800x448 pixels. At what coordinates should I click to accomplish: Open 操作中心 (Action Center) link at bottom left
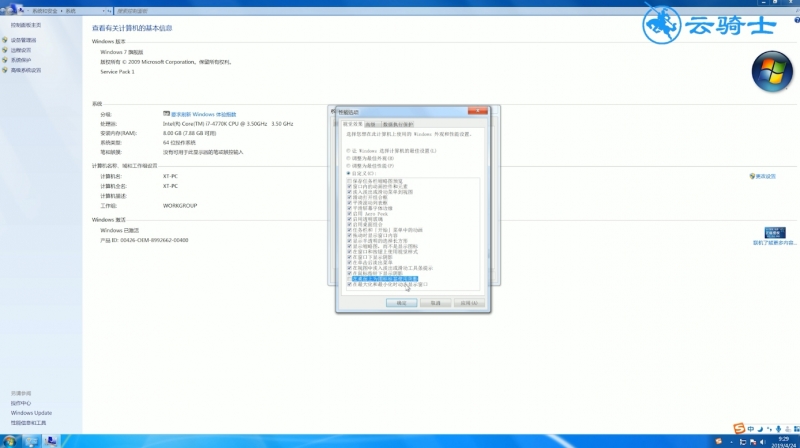click(21, 403)
